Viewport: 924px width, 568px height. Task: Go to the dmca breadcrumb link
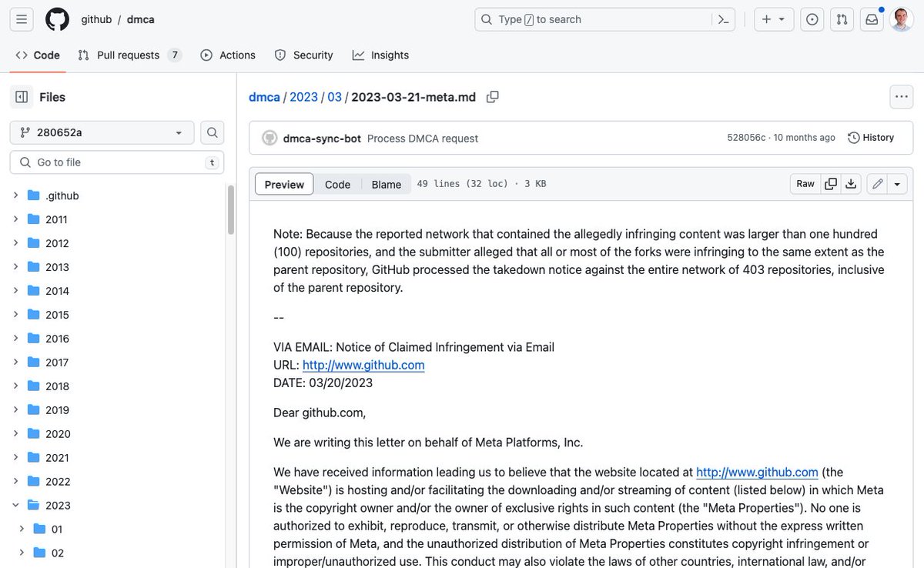coord(264,97)
